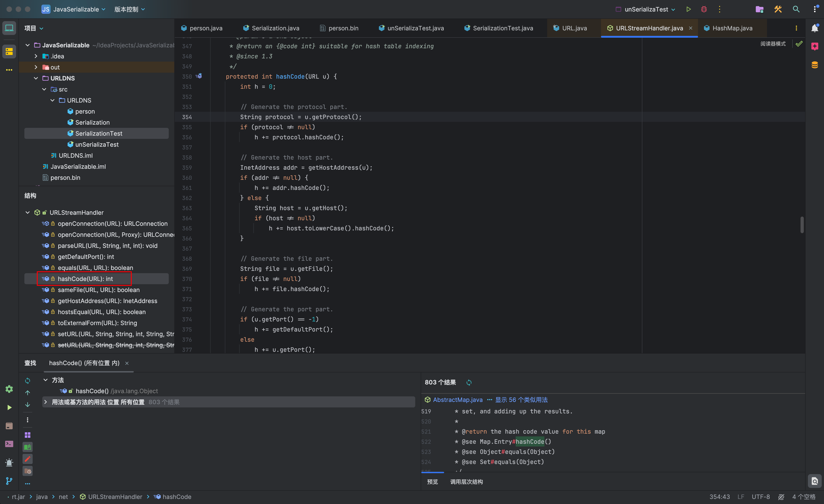Open editor tabs more options menu
The width and height of the screenshot is (824, 504).
(796, 28)
